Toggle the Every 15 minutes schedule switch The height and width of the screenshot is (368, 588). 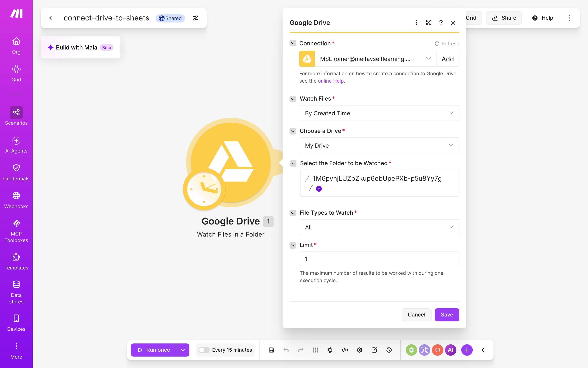coord(204,350)
